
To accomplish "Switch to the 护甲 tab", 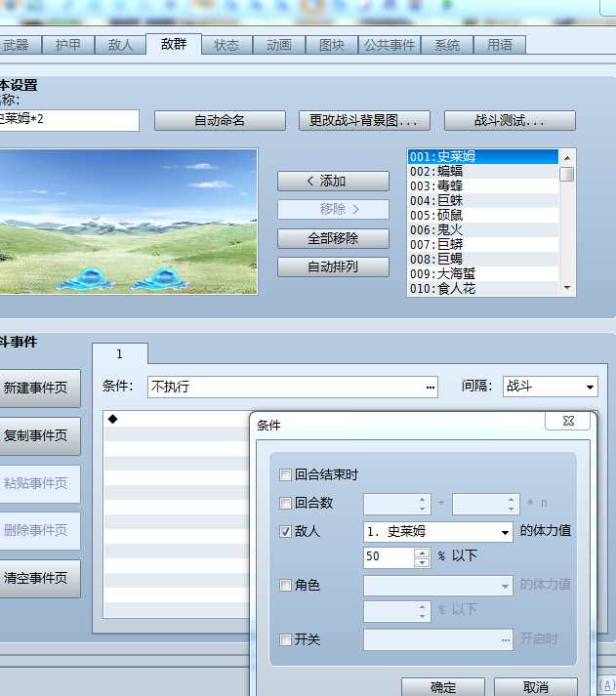I will tap(68, 45).
